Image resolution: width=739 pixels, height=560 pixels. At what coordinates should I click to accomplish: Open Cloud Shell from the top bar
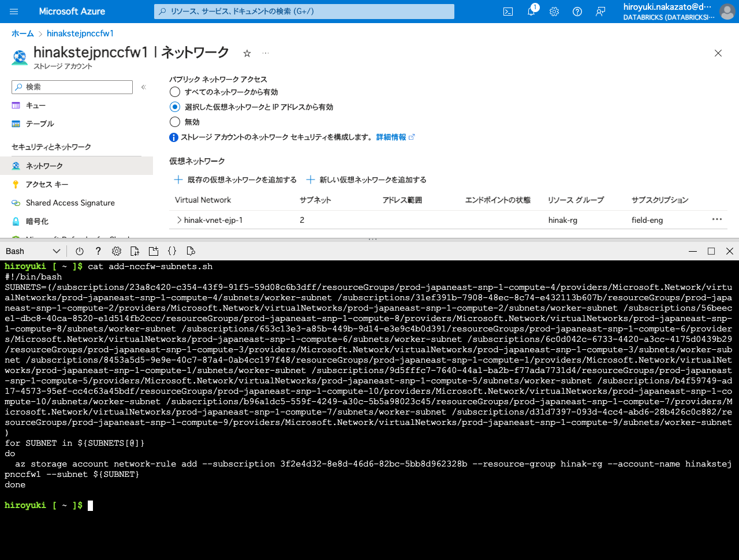[508, 12]
